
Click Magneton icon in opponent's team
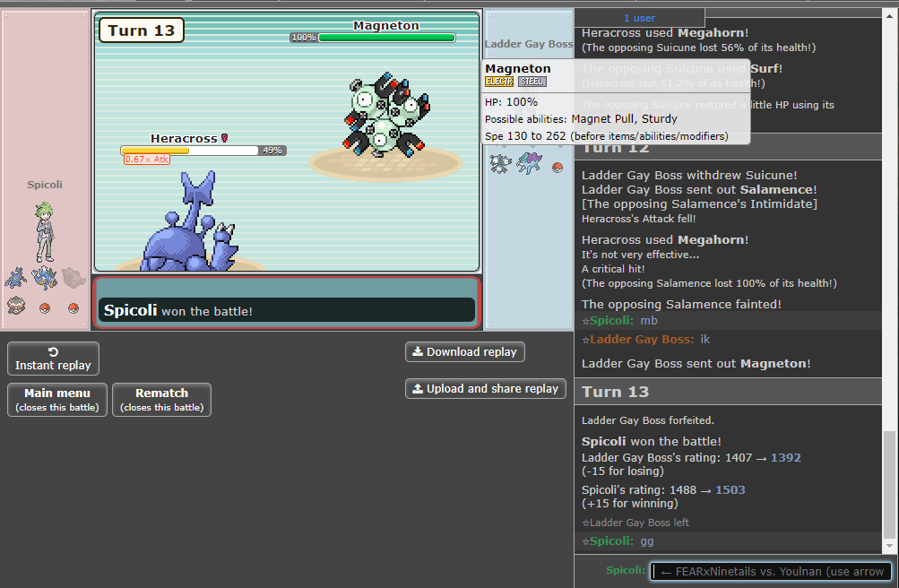coord(500,163)
